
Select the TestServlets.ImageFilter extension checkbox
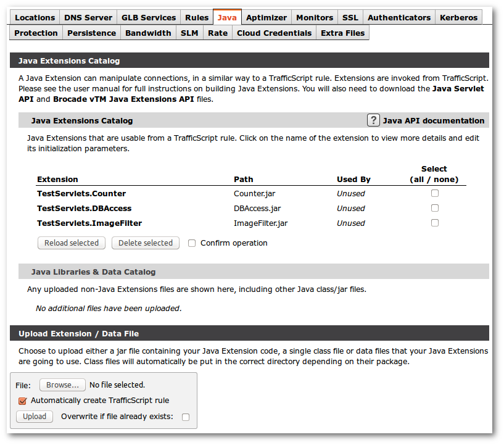(434, 223)
